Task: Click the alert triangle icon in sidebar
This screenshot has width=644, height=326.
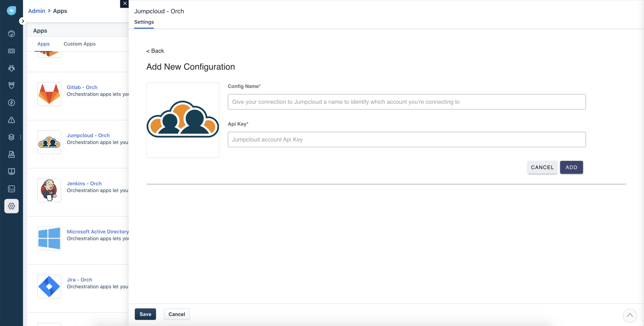Action: click(12, 120)
